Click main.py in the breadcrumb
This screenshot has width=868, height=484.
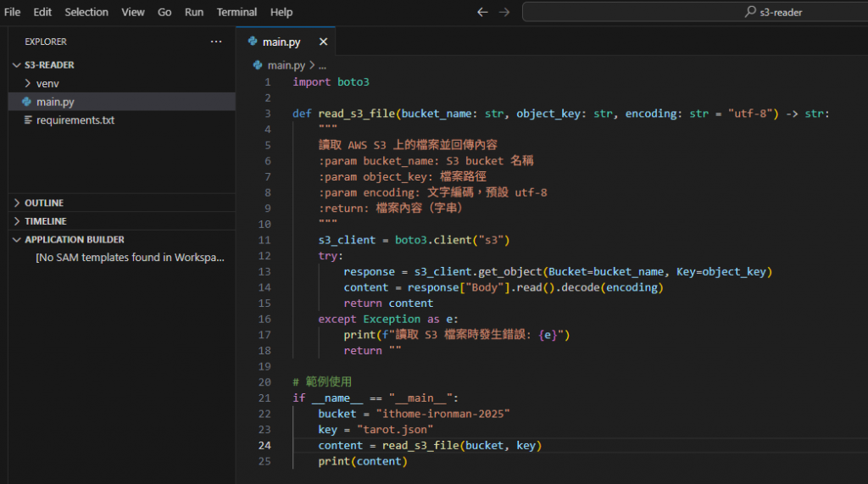tap(287, 65)
